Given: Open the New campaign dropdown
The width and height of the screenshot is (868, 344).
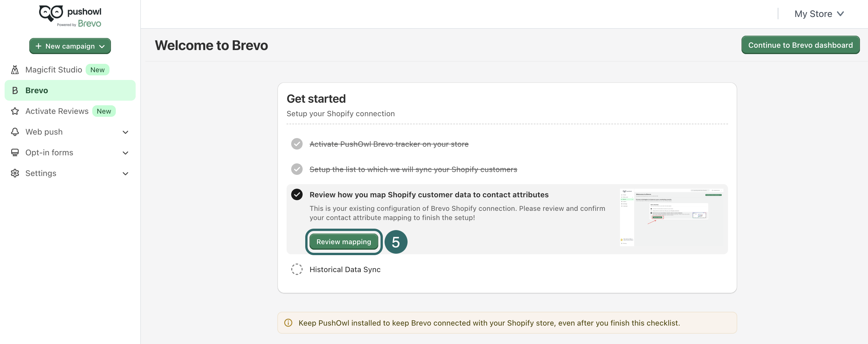Looking at the screenshot, I should pos(70,46).
